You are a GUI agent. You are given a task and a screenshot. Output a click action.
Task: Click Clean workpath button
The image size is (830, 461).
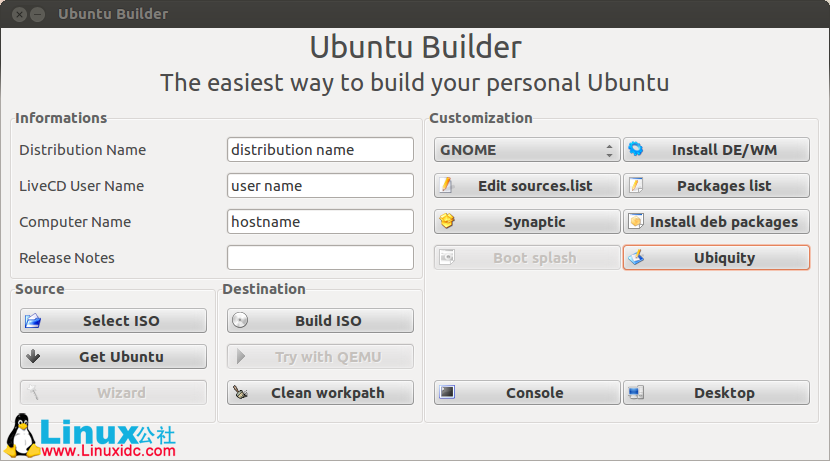click(320, 393)
